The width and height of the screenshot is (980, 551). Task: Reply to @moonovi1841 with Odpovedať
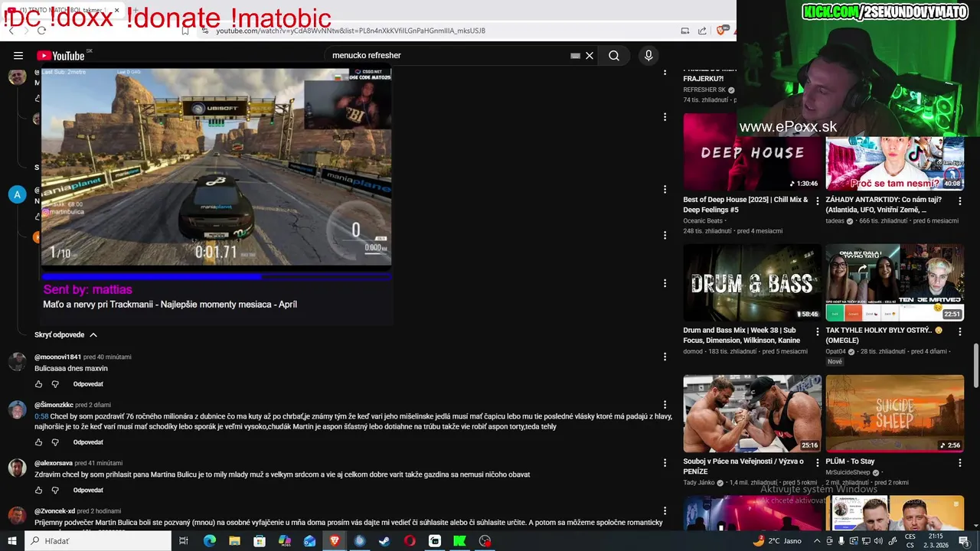tap(88, 384)
